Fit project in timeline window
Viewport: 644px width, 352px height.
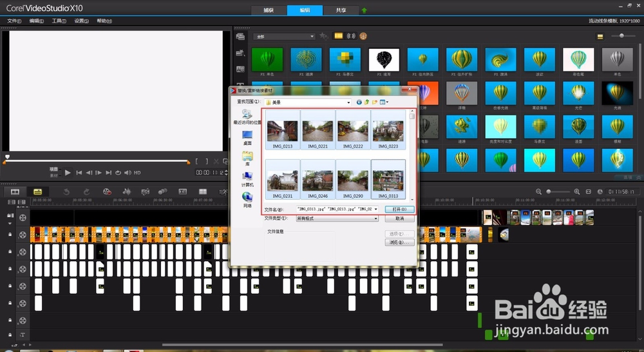(588, 191)
